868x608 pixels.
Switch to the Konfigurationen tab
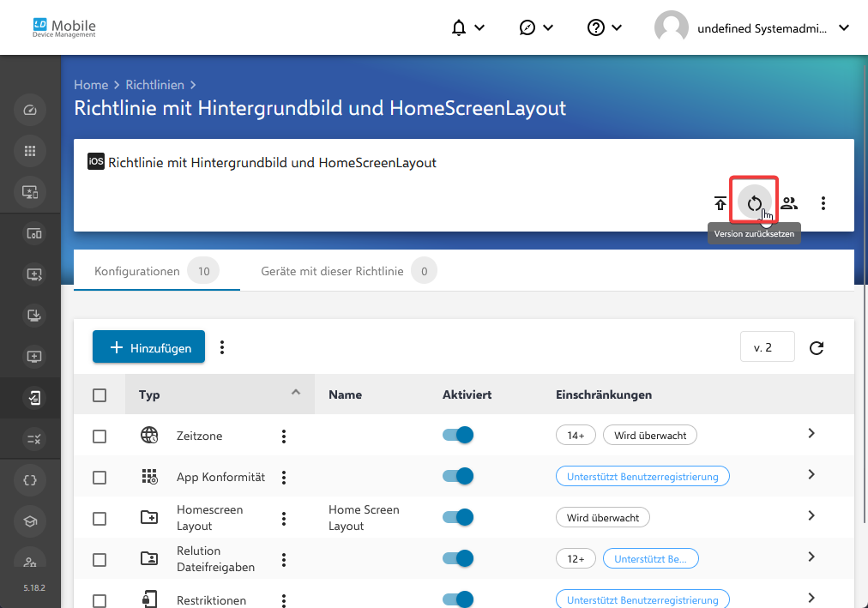[157, 271]
